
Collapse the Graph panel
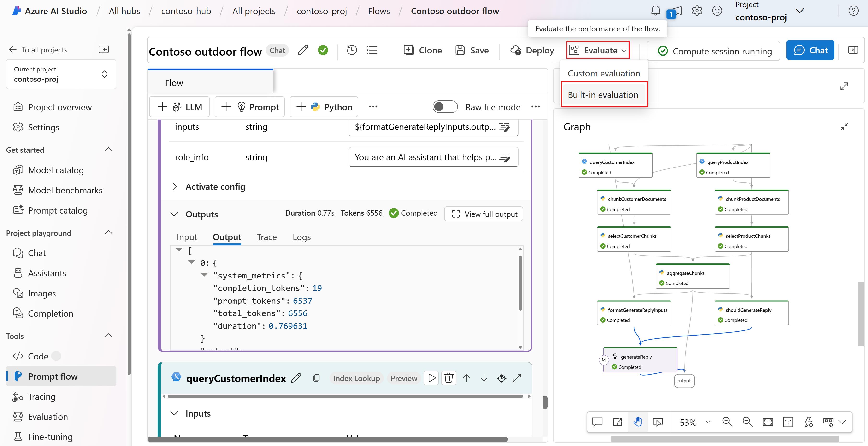pyautogui.click(x=844, y=127)
